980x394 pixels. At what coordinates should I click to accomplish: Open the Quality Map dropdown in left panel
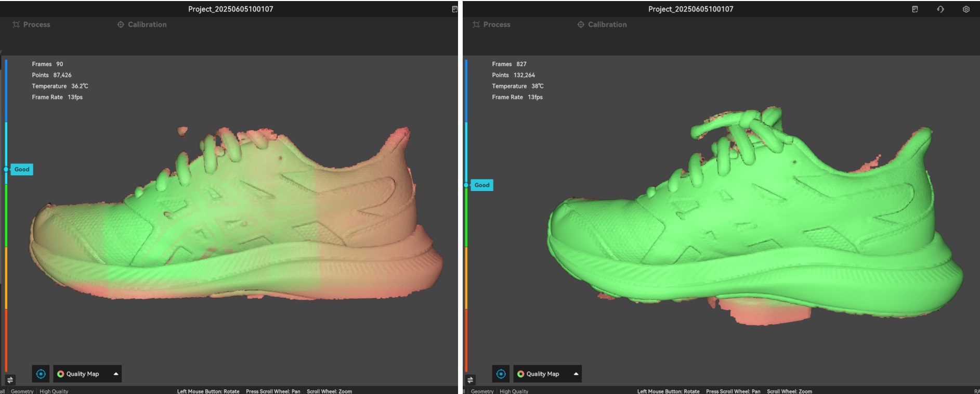[83, 374]
